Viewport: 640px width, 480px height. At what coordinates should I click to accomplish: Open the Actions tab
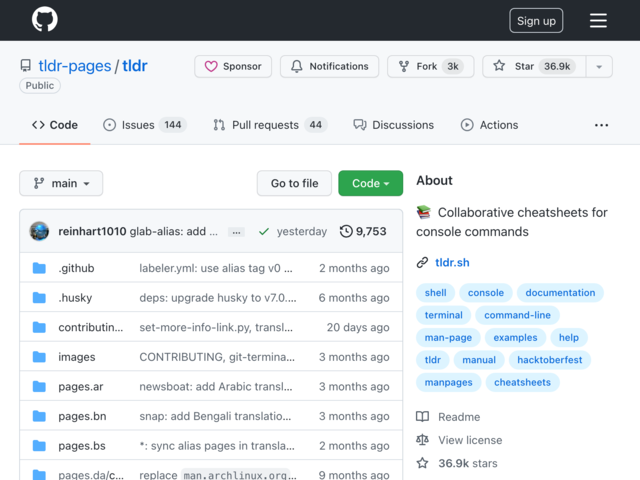489,125
